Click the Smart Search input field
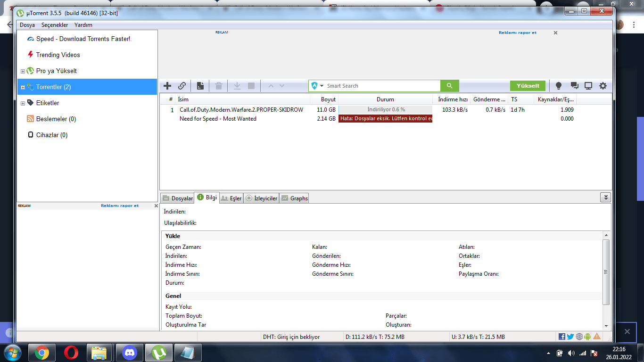Screen dimensions: 644x362 point(382,86)
